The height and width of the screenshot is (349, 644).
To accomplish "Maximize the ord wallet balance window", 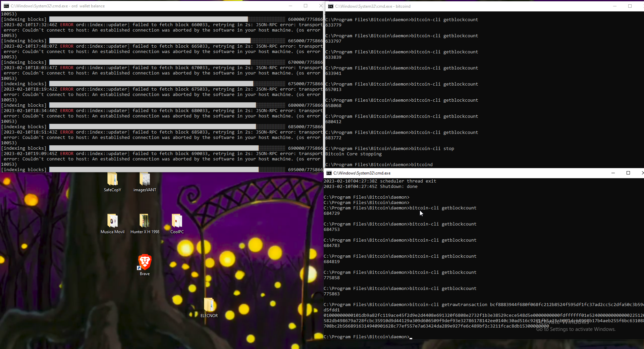I will 306,6.
